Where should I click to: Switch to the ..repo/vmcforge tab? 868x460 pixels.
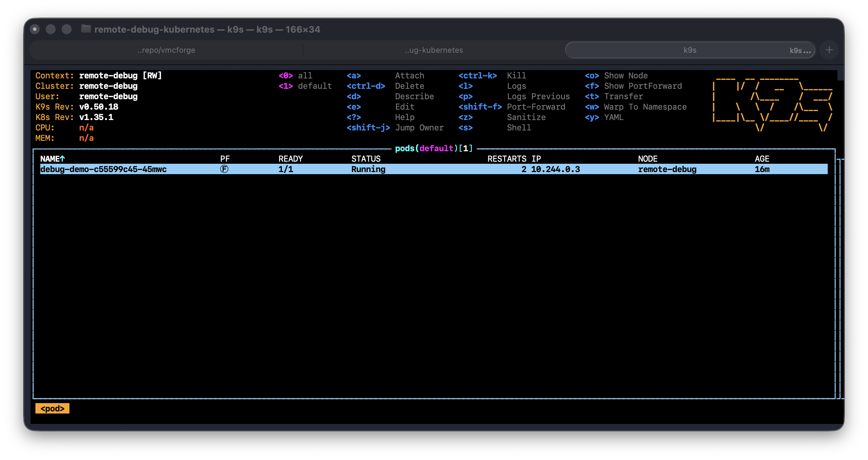pyautogui.click(x=166, y=50)
